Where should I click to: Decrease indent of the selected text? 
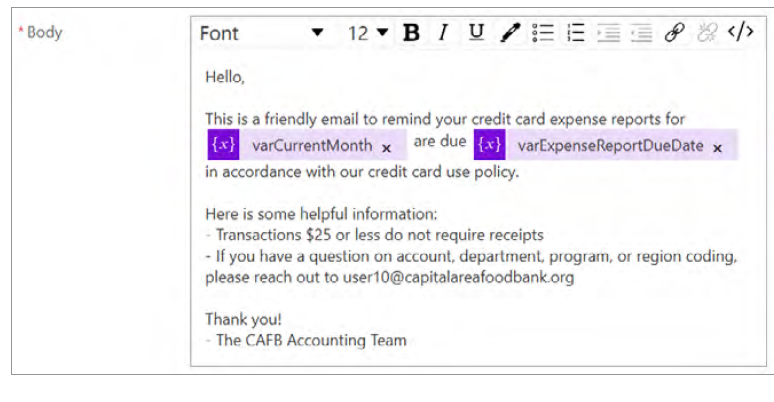point(642,33)
